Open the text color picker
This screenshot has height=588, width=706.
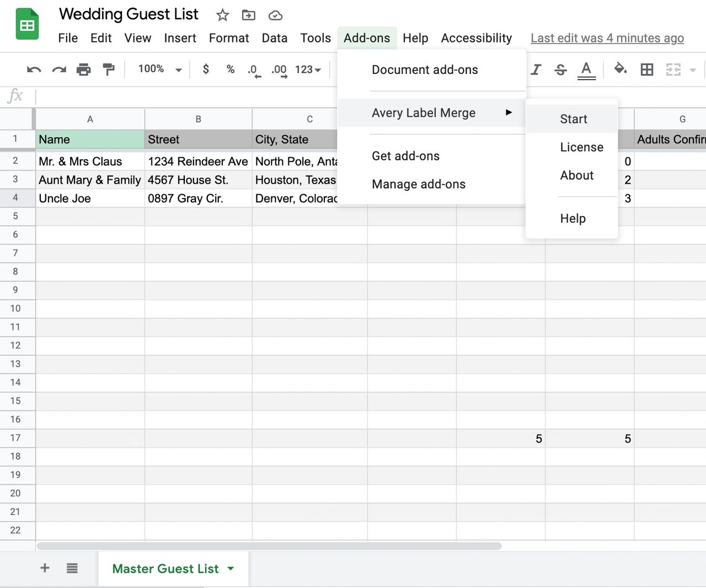586,70
